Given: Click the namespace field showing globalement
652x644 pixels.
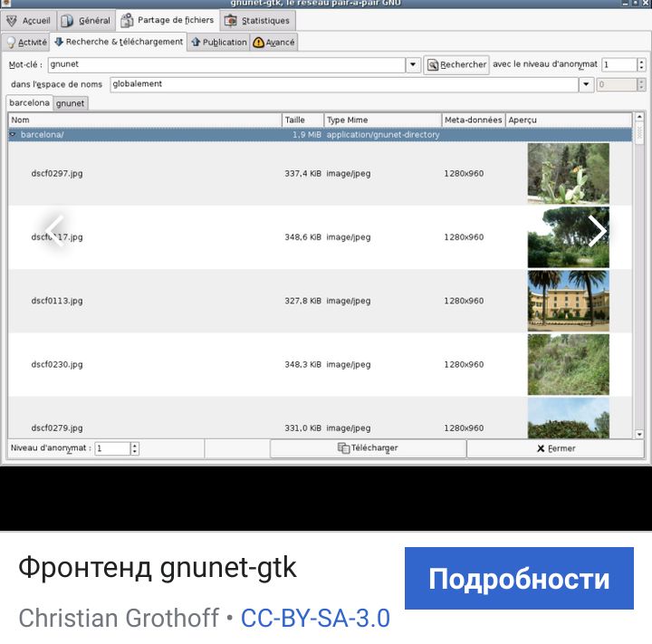Looking at the screenshot, I should click(344, 84).
